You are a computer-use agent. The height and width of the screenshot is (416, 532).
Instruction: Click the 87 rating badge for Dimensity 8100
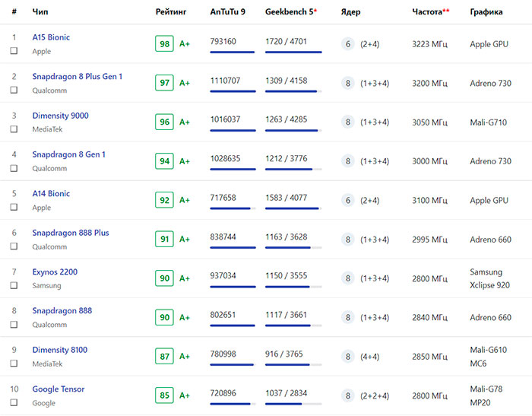[x=165, y=356]
